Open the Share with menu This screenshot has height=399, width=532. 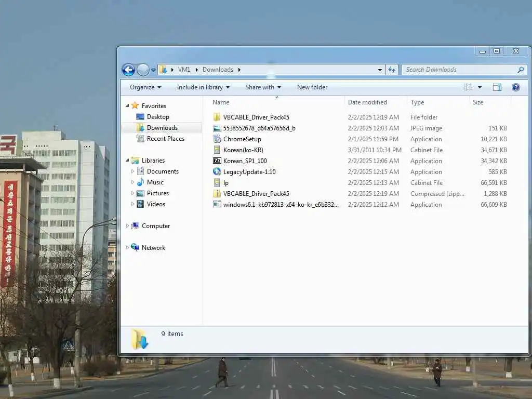pyautogui.click(x=263, y=87)
